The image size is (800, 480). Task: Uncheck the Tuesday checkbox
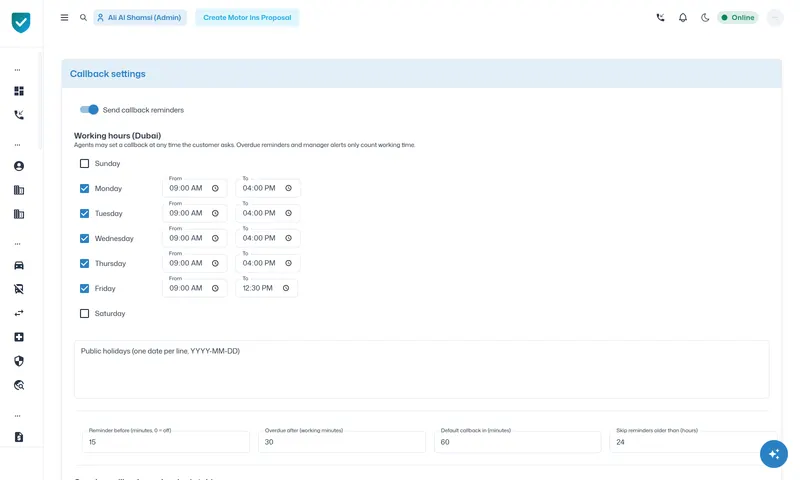[x=84, y=213]
